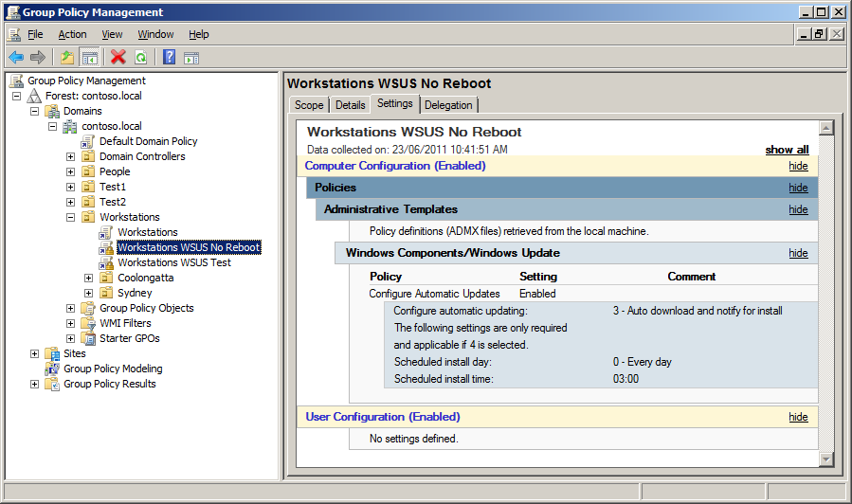This screenshot has width=852, height=504.
Task: Switch to the Scope tab
Action: click(309, 105)
